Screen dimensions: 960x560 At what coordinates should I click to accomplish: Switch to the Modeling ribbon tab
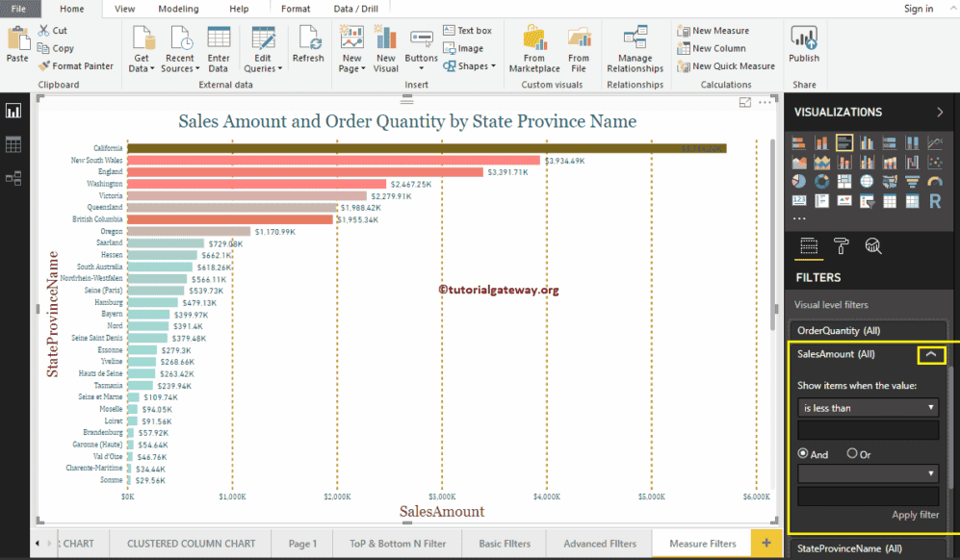coord(178,9)
